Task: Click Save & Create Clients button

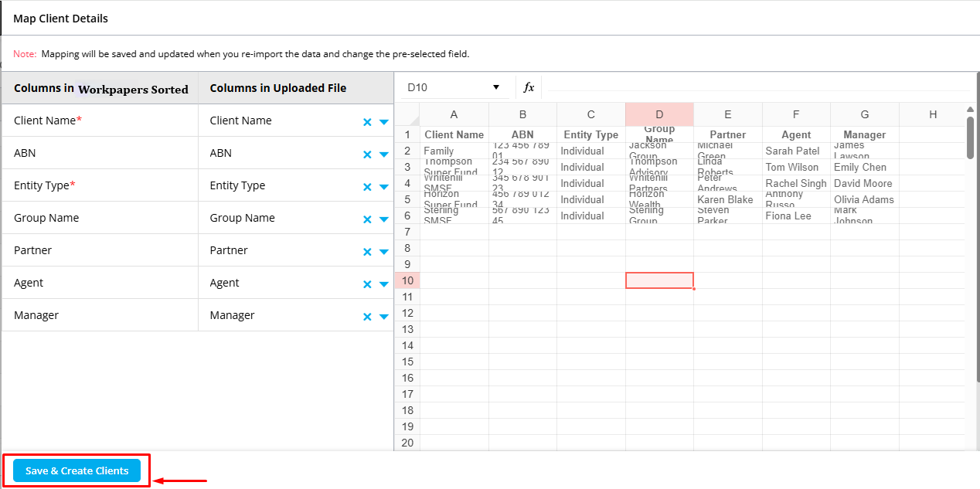Action: [77, 470]
